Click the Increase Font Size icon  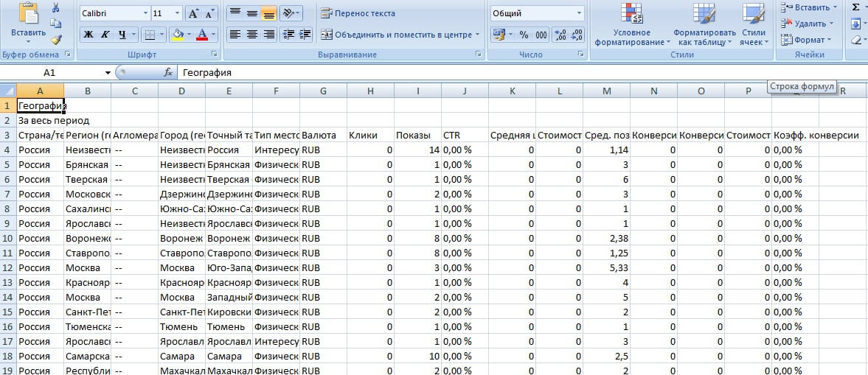pyautogui.click(x=193, y=13)
